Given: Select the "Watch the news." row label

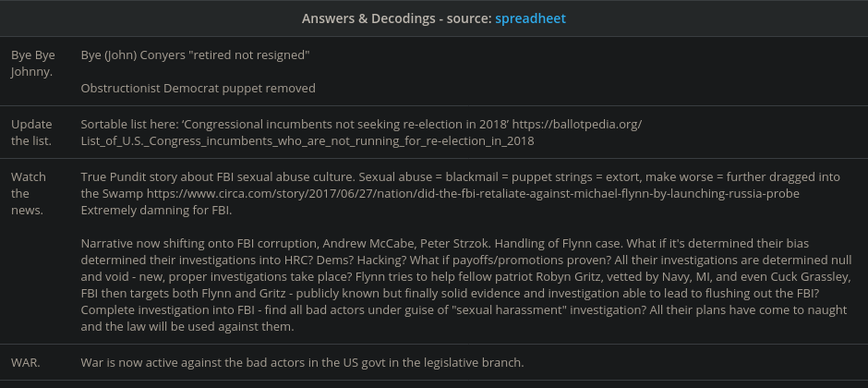Looking at the screenshot, I should pyautogui.click(x=29, y=193).
